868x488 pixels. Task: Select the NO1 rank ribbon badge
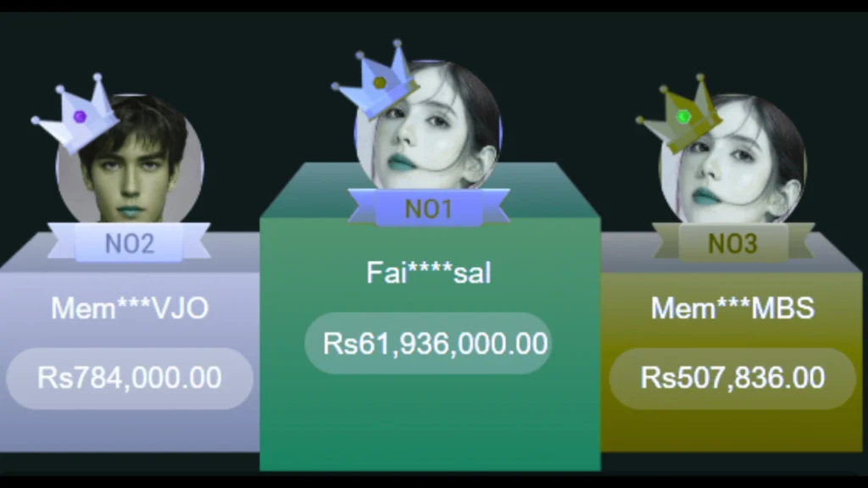pos(428,208)
